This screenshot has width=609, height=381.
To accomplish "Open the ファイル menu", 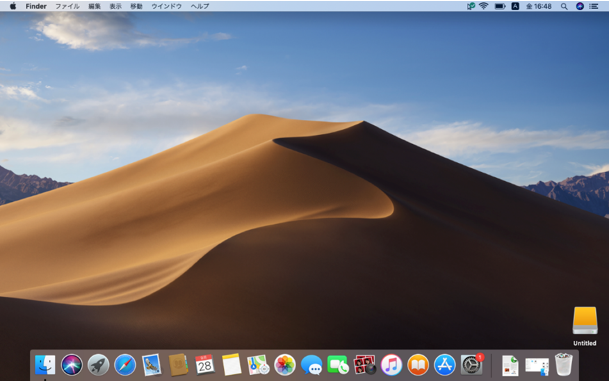I will [x=67, y=6].
